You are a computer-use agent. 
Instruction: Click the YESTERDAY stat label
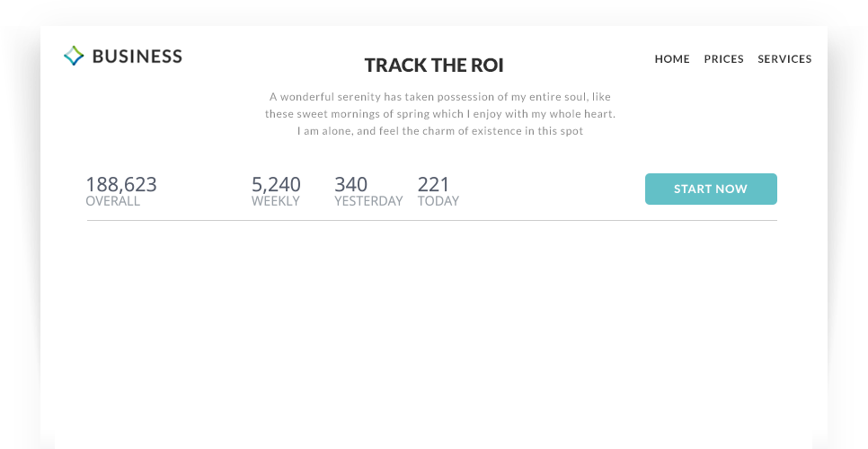pyautogui.click(x=368, y=201)
